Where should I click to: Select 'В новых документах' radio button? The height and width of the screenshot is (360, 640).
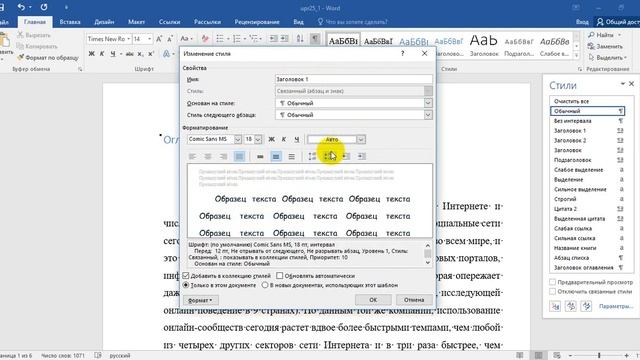[265, 285]
